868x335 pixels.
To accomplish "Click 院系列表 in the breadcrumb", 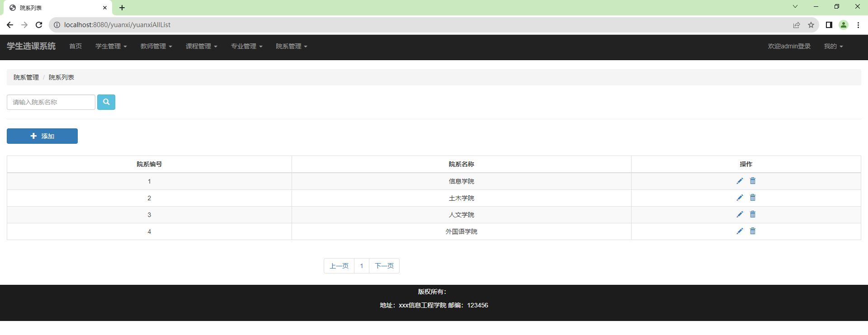I will point(61,77).
